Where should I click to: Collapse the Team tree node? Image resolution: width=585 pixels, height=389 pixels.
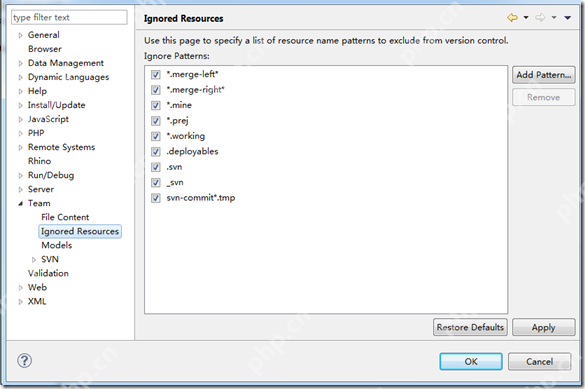point(21,204)
